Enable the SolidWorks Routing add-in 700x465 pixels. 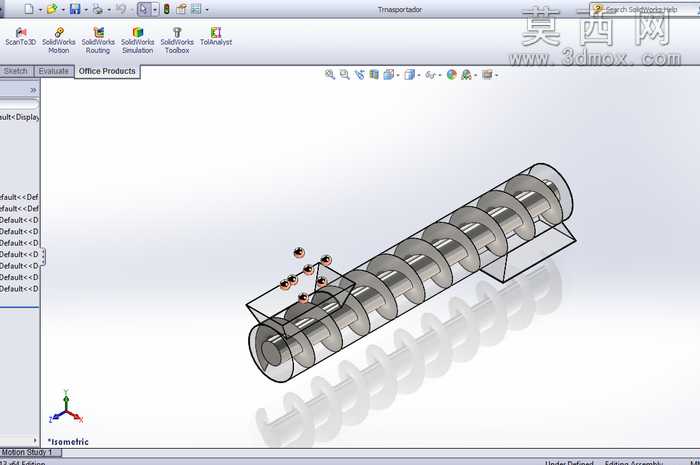pos(98,41)
